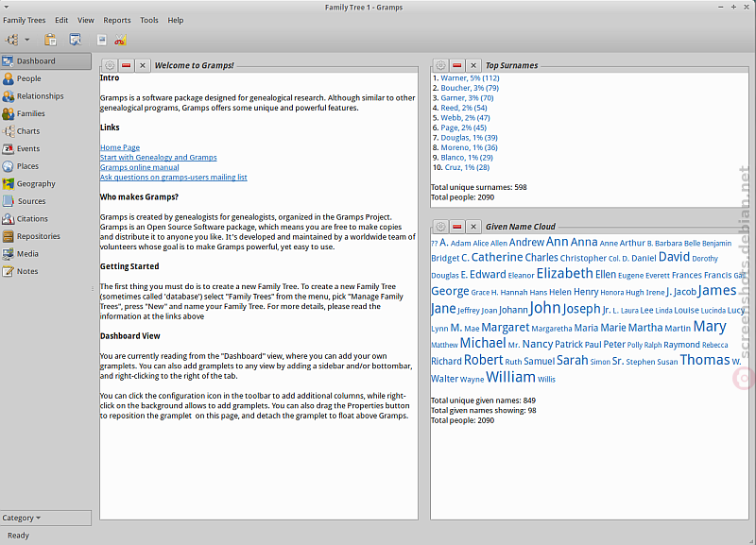The height and width of the screenshot is (545, 756).
Task: Select George in the given name cloud
Action: point(450,291)
